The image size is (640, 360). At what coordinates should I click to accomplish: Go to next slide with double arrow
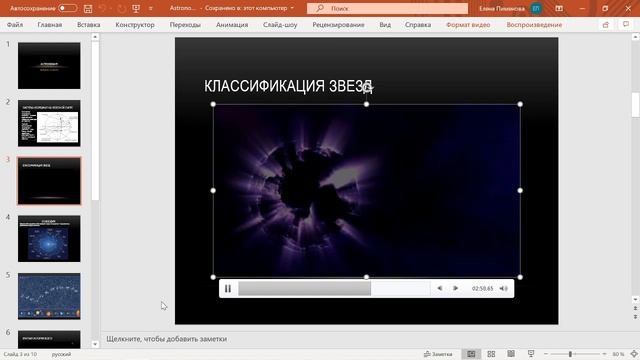[635, 317]
